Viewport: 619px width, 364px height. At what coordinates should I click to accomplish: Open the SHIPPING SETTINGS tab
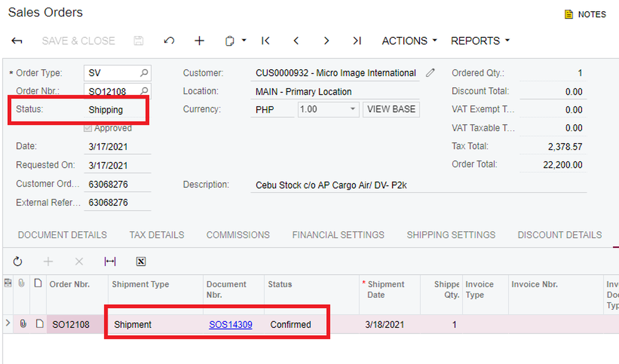451,235
